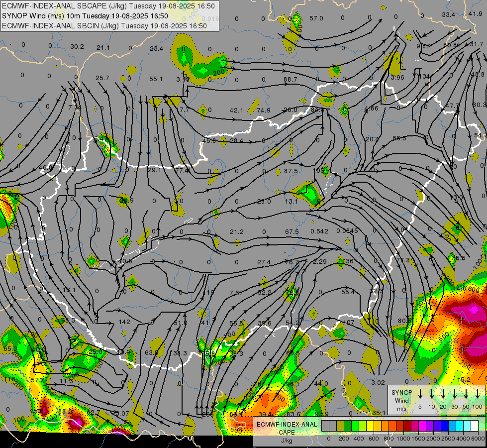Screen dimensions: 487x448
Task: Click the map value 88.7
Action: click(x=290, y=80)
